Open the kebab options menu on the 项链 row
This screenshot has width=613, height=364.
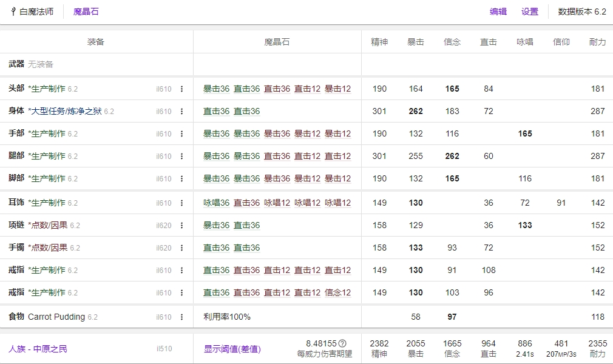(182, 224)
